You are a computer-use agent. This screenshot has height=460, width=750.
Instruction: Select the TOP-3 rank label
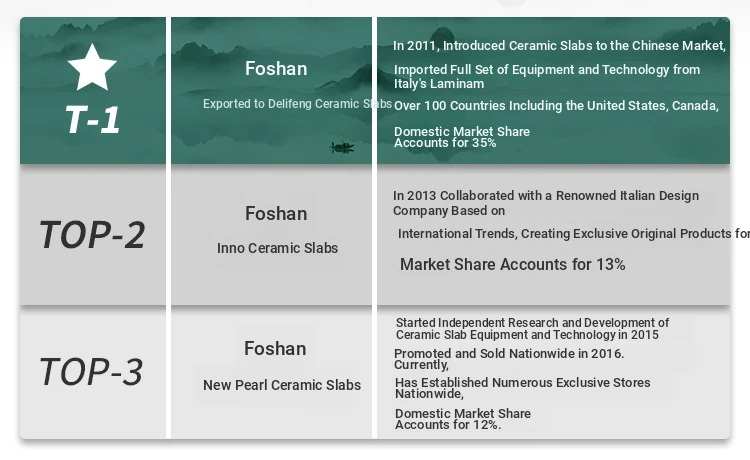[x=92, y=372]
